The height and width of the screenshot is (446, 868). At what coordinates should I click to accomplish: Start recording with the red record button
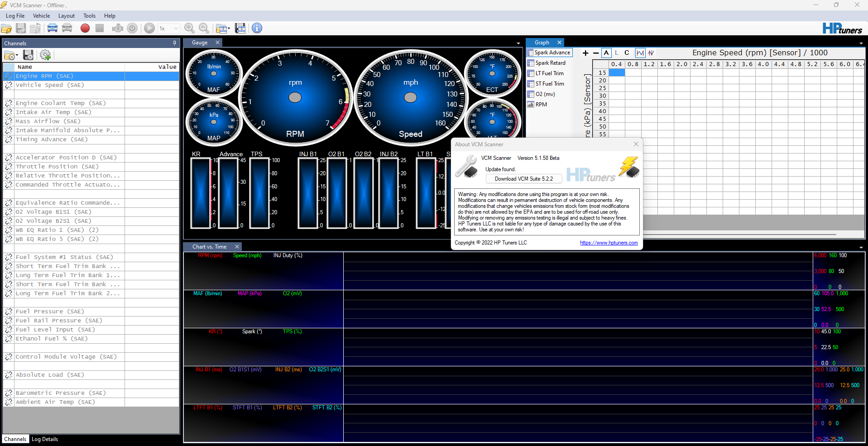[x=85, y=28]
